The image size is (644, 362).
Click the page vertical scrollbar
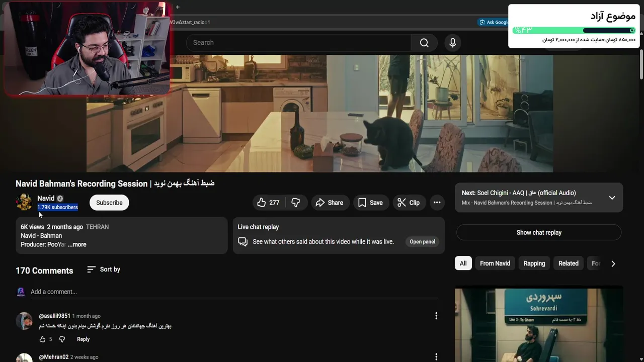(x=641, y=64)
